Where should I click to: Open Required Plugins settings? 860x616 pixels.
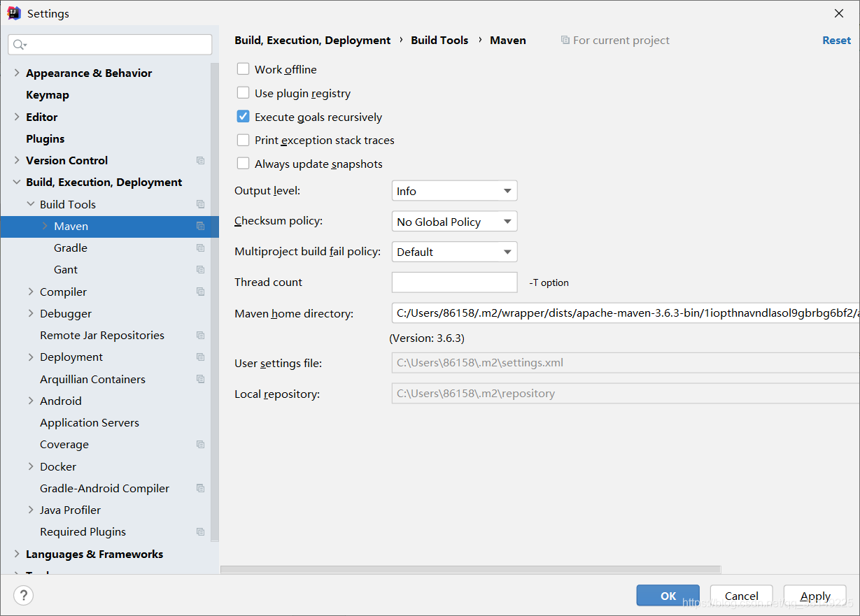click(83, 531)
